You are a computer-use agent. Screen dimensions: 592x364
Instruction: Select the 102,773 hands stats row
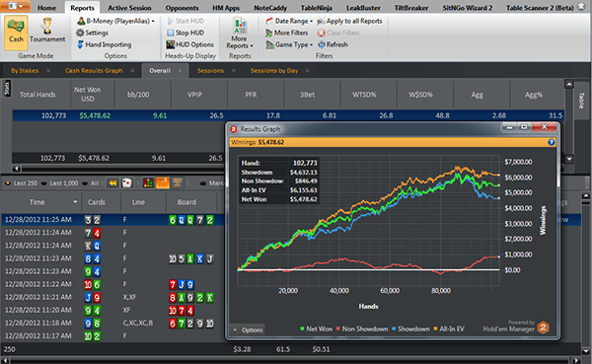point(288,115)
